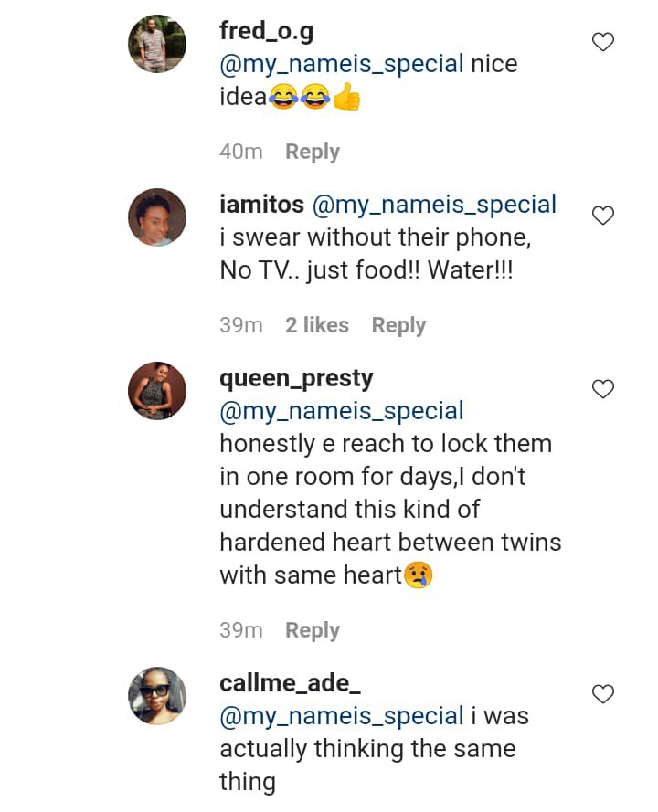This screenshot has width=658, height=812.
Task: Tap the heart on iamitos's comment
Action: (x=603, y=216)
